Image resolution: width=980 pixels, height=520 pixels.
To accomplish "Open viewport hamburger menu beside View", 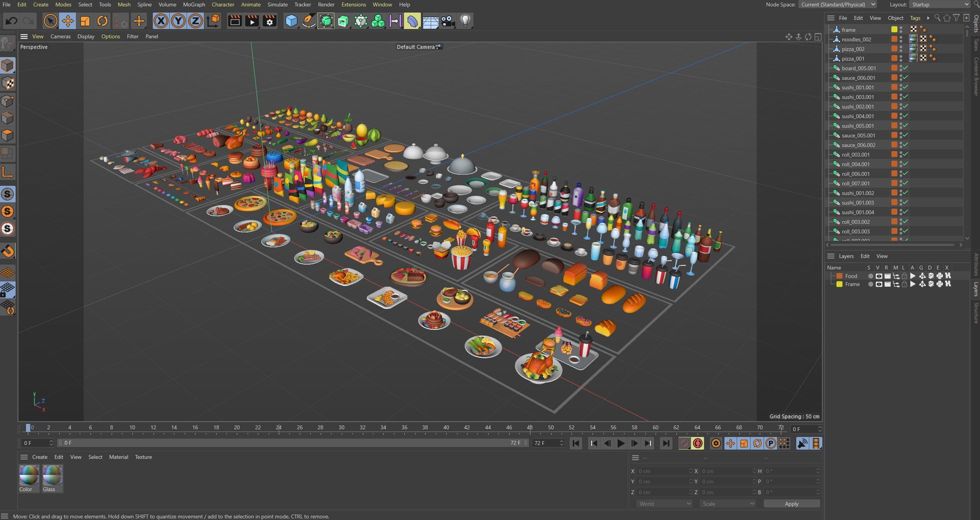I will 24,37.
